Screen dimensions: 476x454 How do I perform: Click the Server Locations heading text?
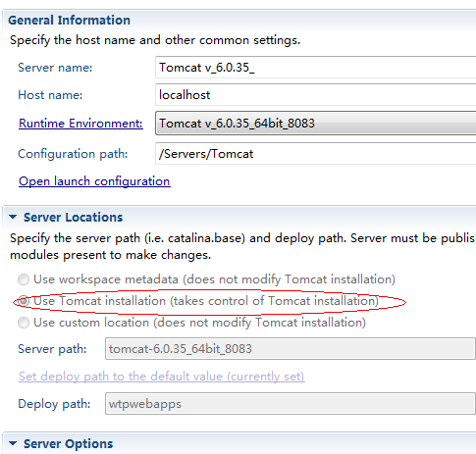[74, 218]
